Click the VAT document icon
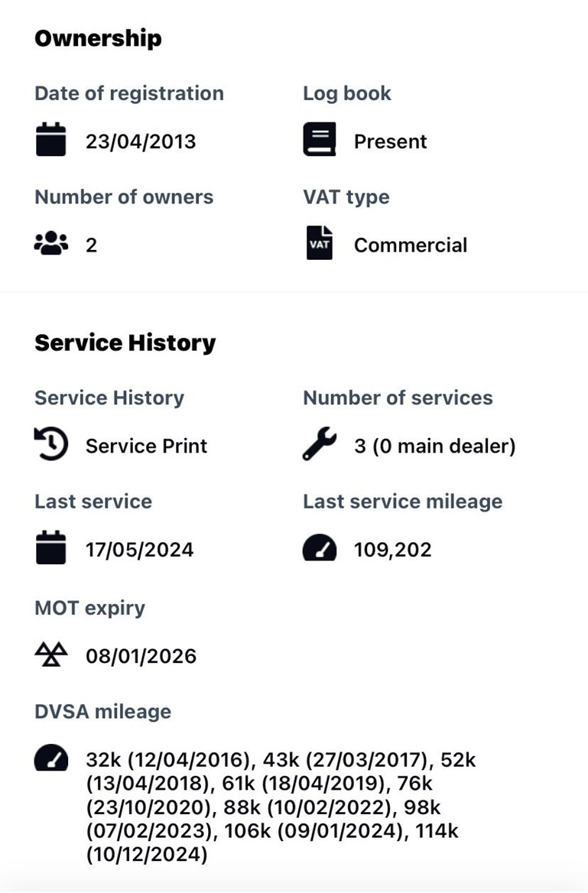Screen dimensions: 588x893 (x=319, y=244)
